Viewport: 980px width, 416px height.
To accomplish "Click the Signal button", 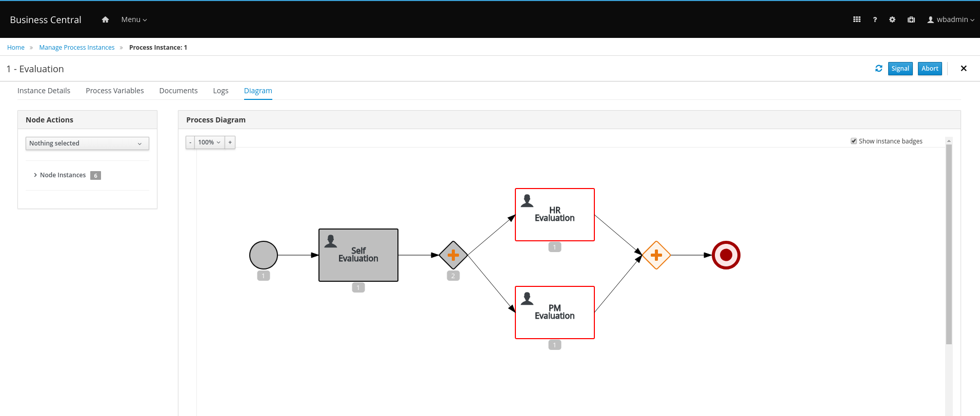I will point(900,69).
